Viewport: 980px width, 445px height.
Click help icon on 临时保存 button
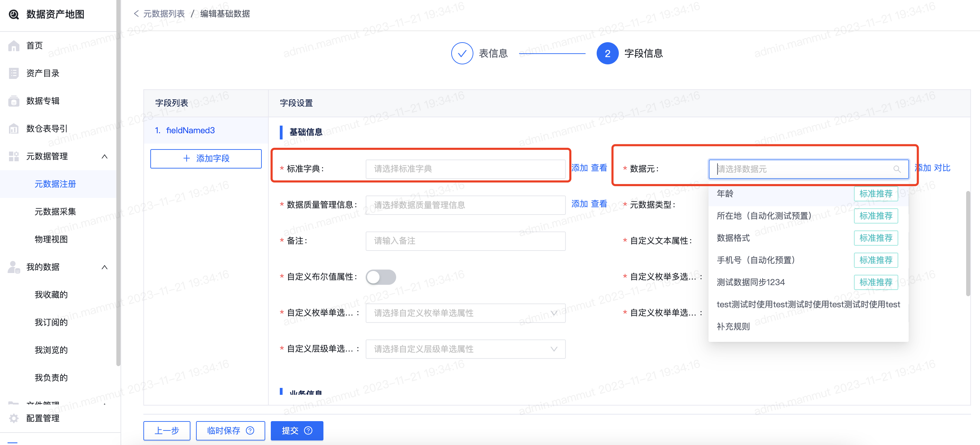pyautogui.click(x=250, y=430)
